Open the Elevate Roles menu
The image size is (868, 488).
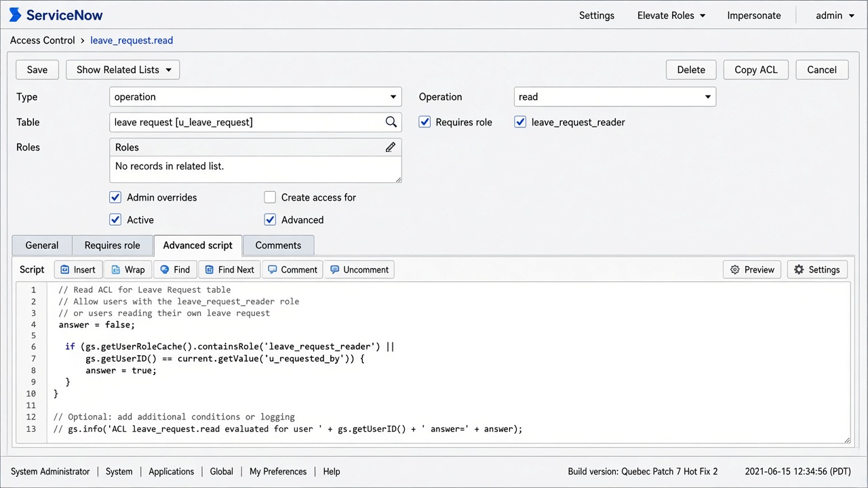click(671, 16)
